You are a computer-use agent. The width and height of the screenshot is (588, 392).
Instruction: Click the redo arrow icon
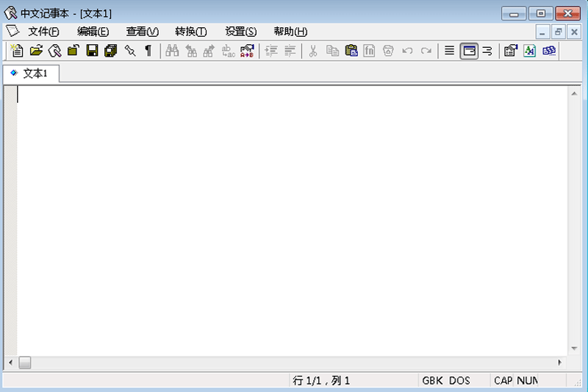pos(426,51)
